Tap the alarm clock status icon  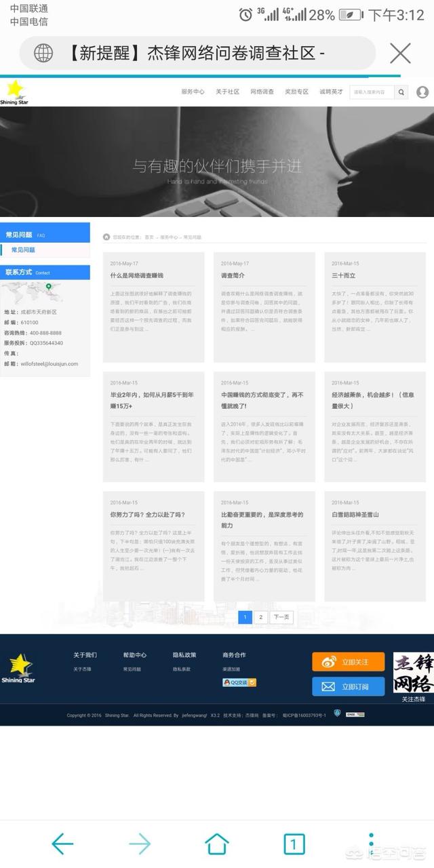pos(245,14)
